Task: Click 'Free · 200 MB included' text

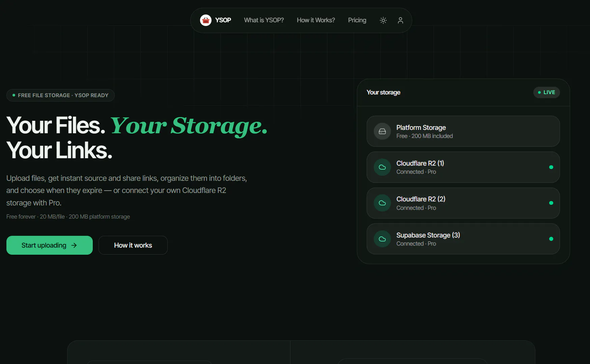Action: click(424, 136)
